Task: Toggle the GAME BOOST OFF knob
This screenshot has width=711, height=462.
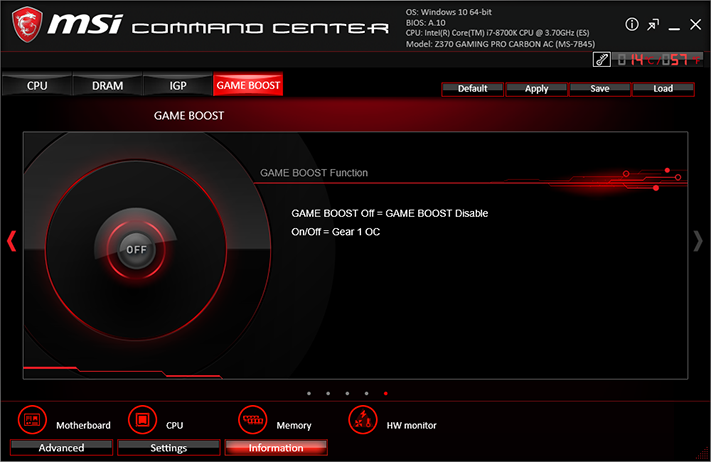Action: tap(136, 250)
